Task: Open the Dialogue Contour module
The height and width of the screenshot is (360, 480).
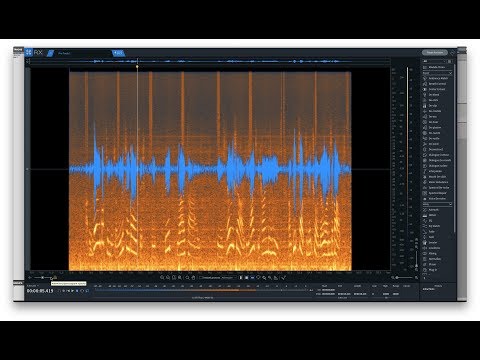Action: click(439, 155)
